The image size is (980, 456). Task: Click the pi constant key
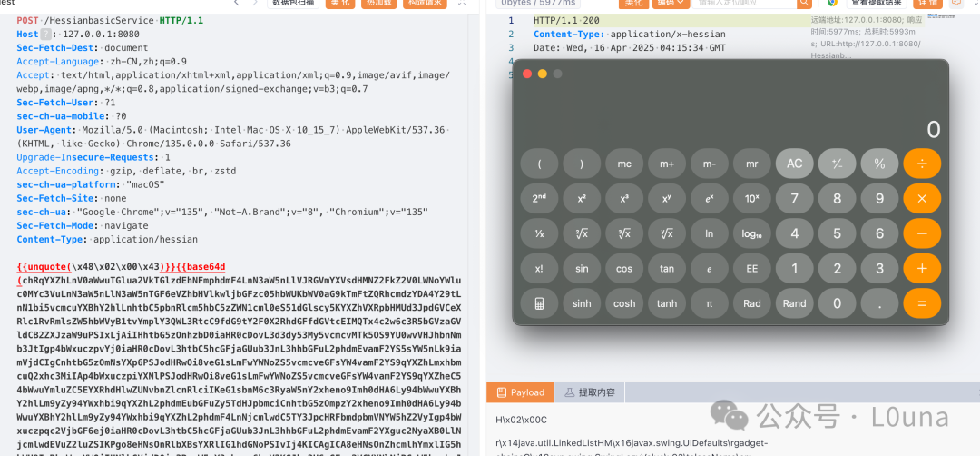[x=710, y=303]
